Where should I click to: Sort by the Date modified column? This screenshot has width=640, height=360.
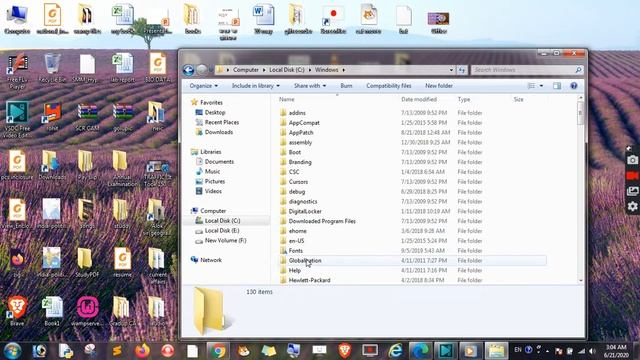click(x=419, y=99)
